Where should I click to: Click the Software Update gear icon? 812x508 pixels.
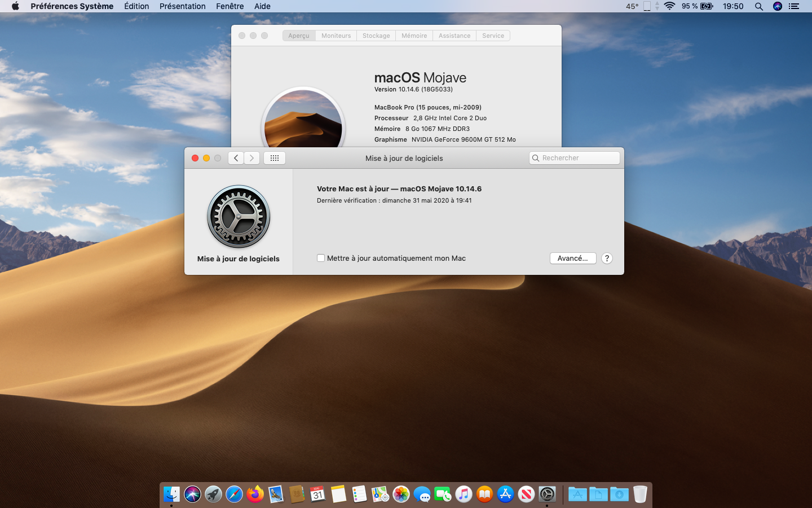point(239,217)
